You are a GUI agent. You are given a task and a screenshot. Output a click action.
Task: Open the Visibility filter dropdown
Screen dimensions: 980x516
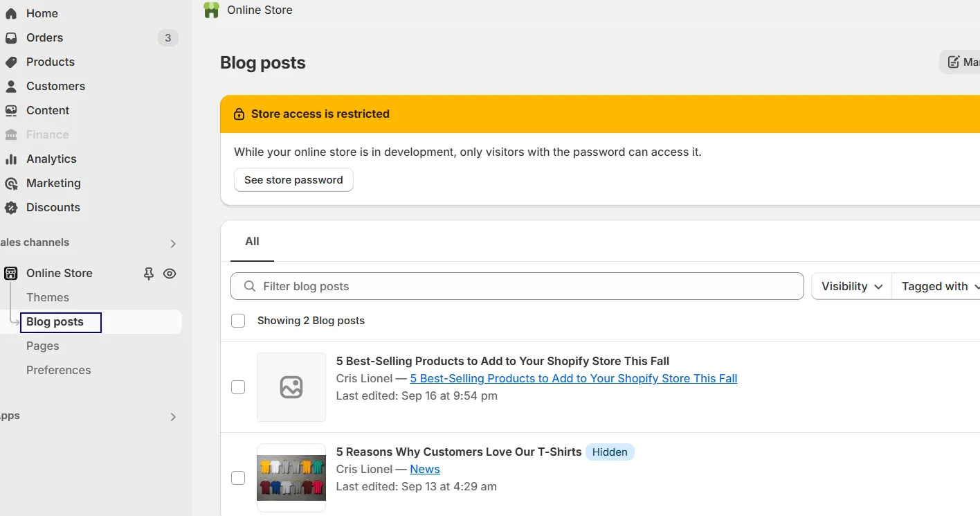(851, 286)
